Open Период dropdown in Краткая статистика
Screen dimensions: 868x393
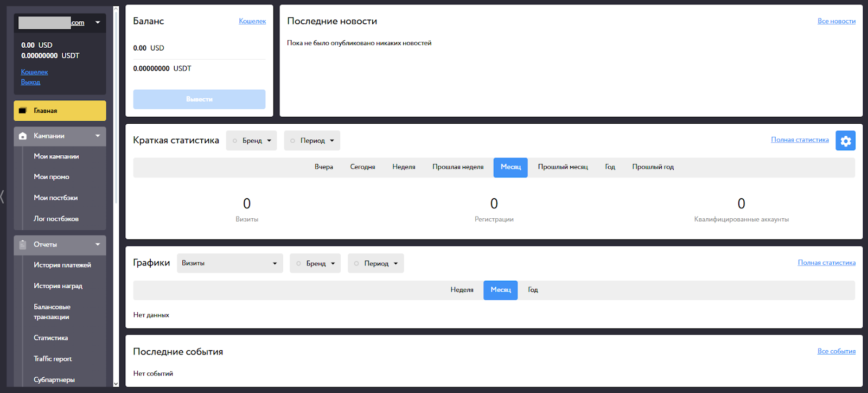[312, 141]
